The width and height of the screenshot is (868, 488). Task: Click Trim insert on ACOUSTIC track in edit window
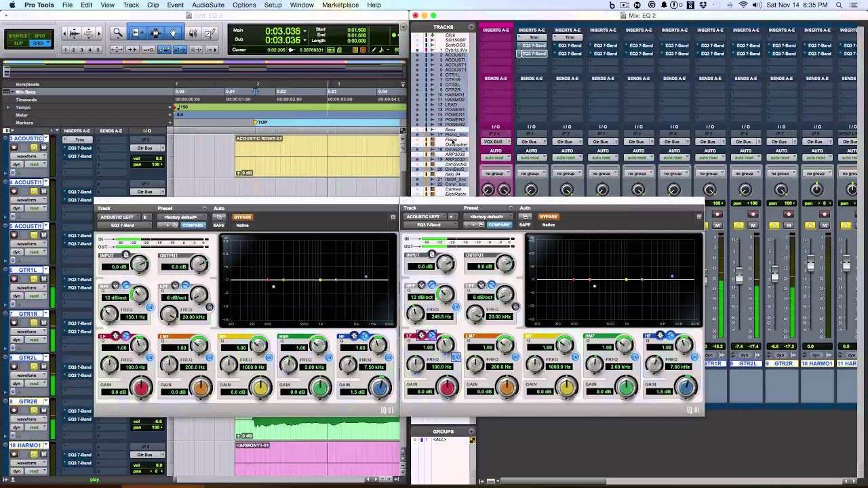(x=80, y=140)
